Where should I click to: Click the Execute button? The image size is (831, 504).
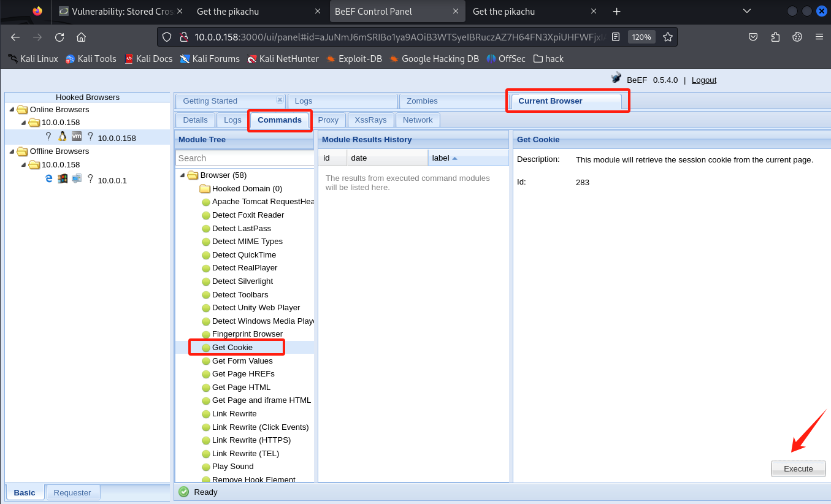point(798,468)
